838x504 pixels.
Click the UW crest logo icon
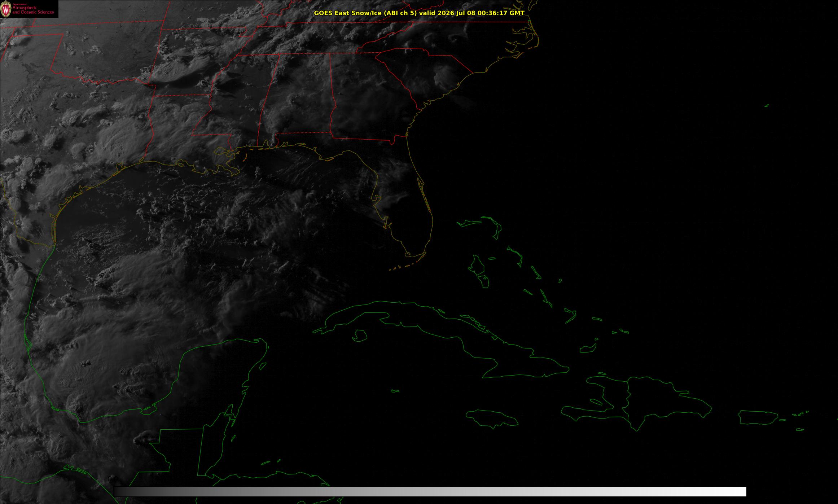6,9
